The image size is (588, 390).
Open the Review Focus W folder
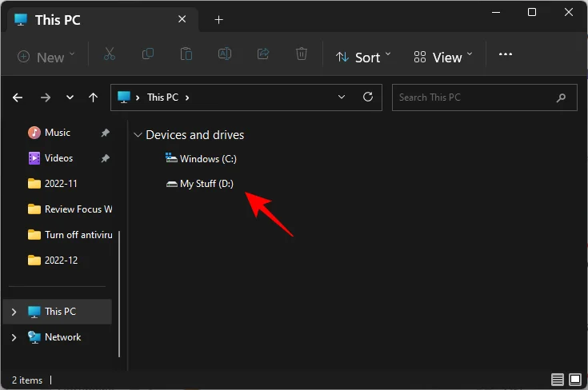(x=70, y=209)
